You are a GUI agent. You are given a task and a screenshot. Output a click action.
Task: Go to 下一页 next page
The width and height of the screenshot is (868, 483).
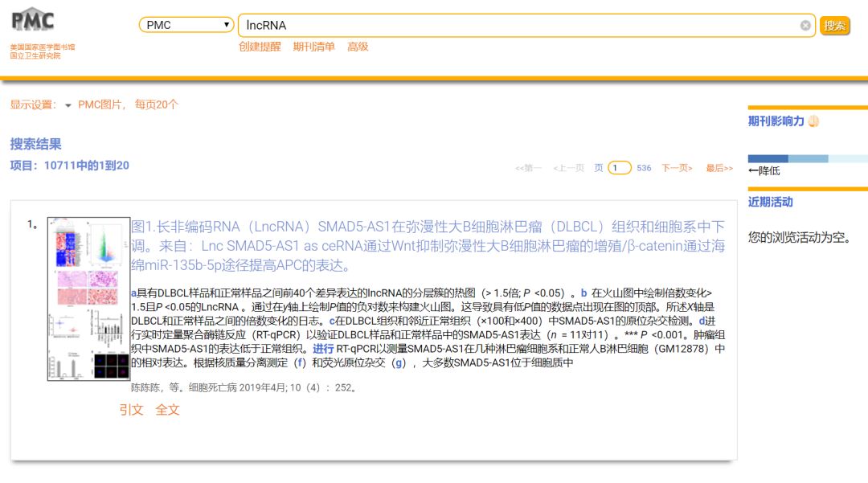677,168
